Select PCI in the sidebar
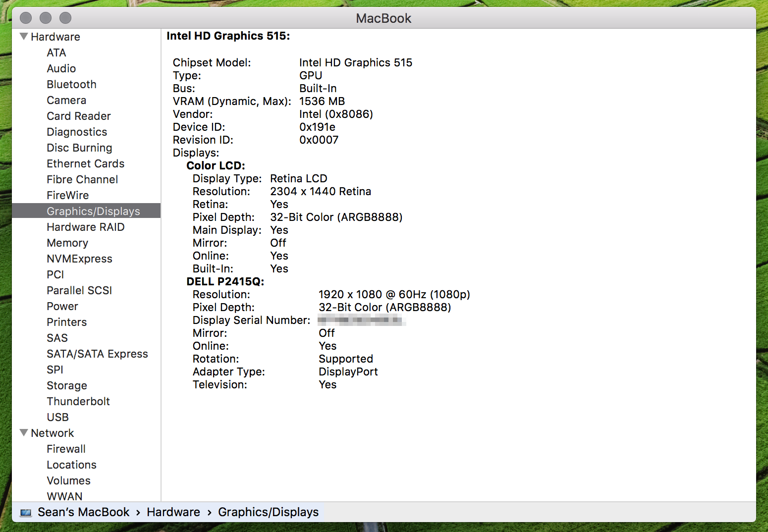 (55, 274)
